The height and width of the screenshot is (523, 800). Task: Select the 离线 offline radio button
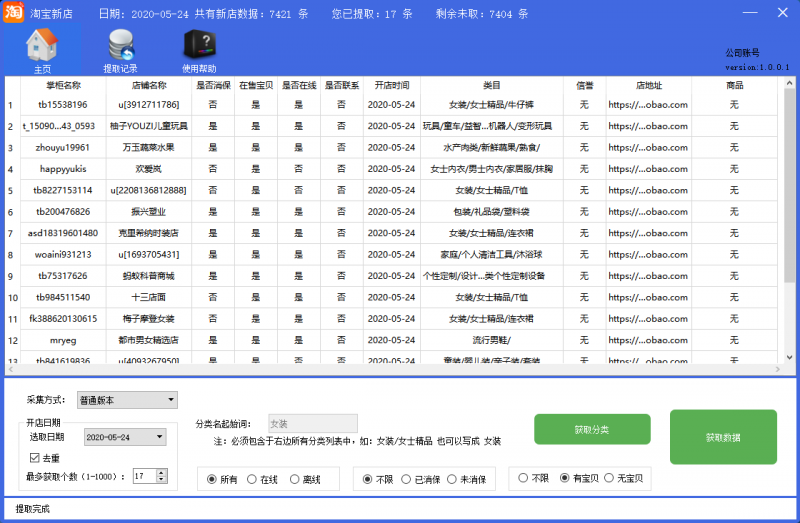pyautogui.click(x=295, y=479)
